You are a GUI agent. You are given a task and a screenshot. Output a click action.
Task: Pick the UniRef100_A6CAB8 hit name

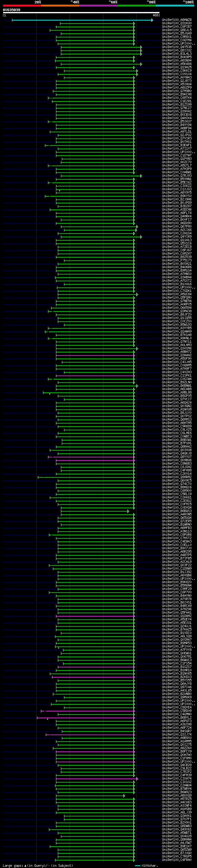pyautogui.click(x=177, y=389)
